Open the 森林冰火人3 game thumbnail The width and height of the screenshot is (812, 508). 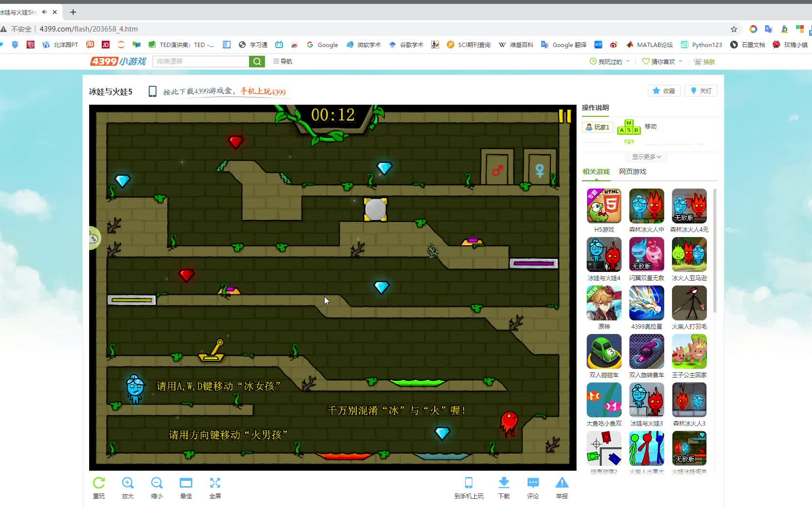[x=689, y=400]
